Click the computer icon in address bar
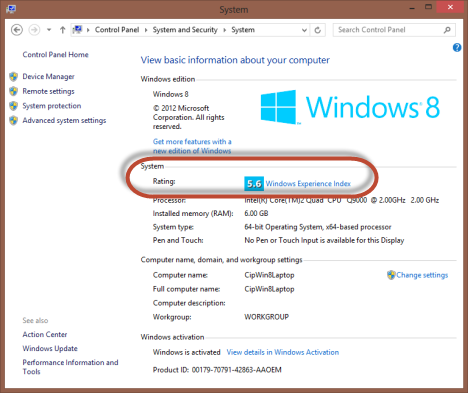 tap(78, 30)
